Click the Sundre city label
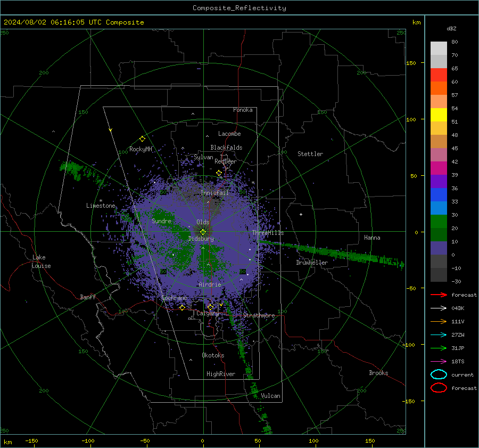Viewport: 479px width, 448px height. point(161,221)
